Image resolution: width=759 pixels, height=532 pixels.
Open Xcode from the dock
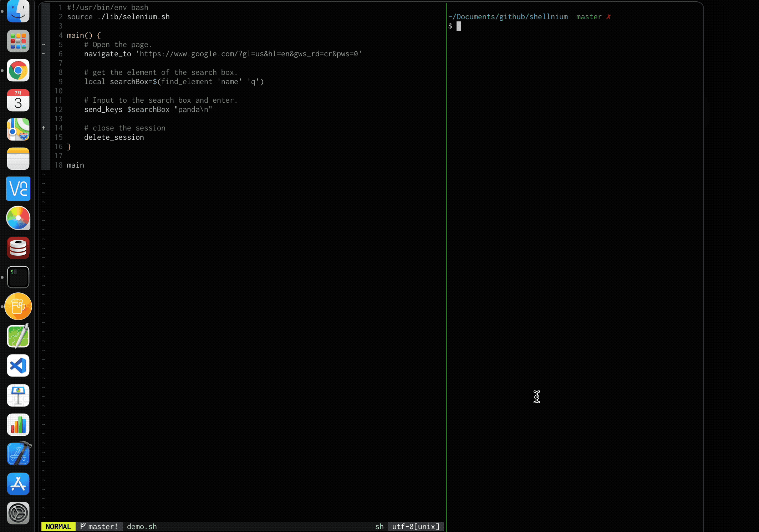[x=18, y=454]
